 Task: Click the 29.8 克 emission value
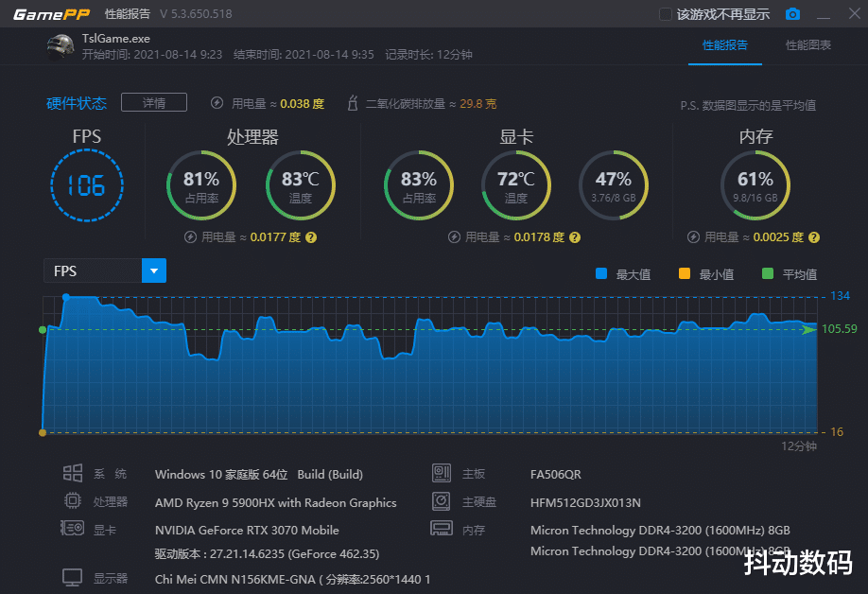click(478, 103)
